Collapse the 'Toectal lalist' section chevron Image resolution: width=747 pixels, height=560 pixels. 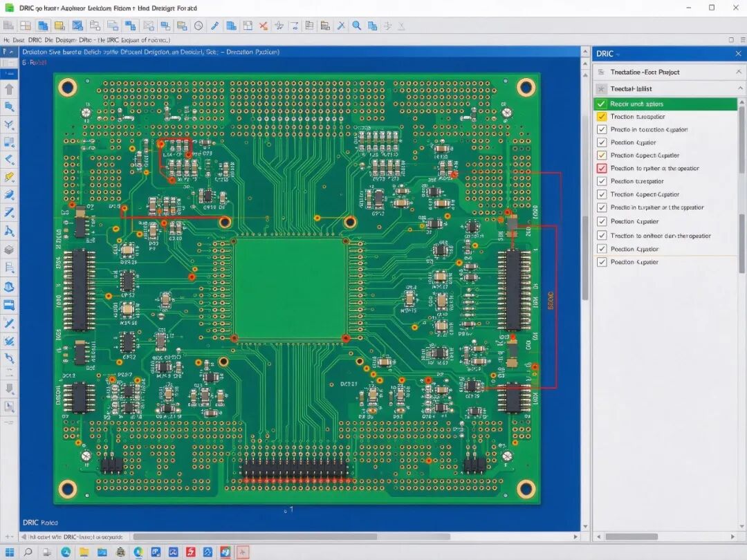pyautogui.click(x=740, y=88)
